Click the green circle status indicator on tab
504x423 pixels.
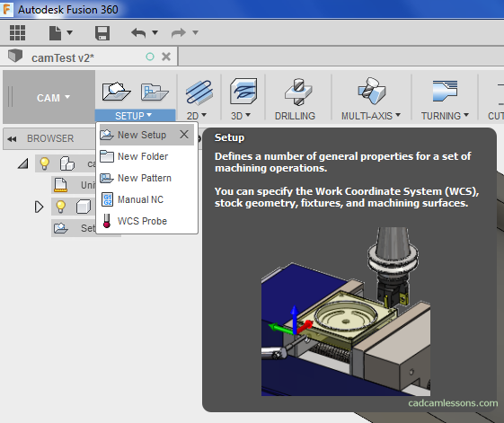(x=150, y=57)
